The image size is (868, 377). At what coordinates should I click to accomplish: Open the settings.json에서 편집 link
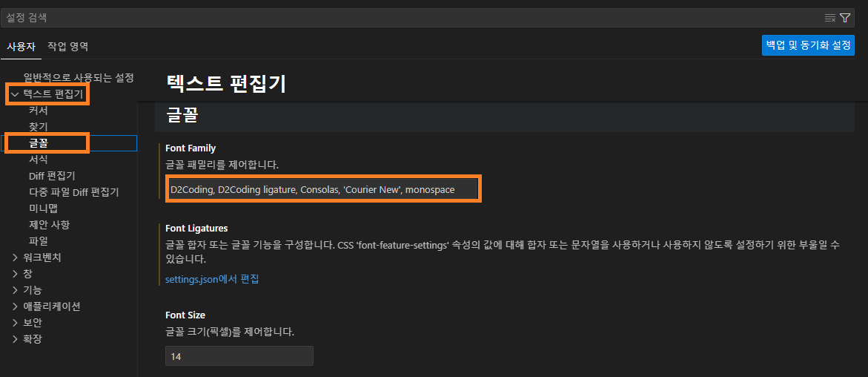point(212,279)
